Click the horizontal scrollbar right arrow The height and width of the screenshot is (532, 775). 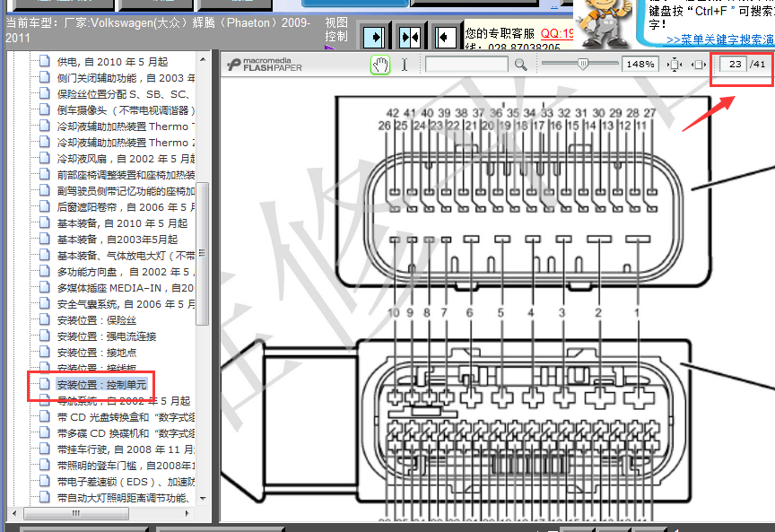[x=187, y=513]
